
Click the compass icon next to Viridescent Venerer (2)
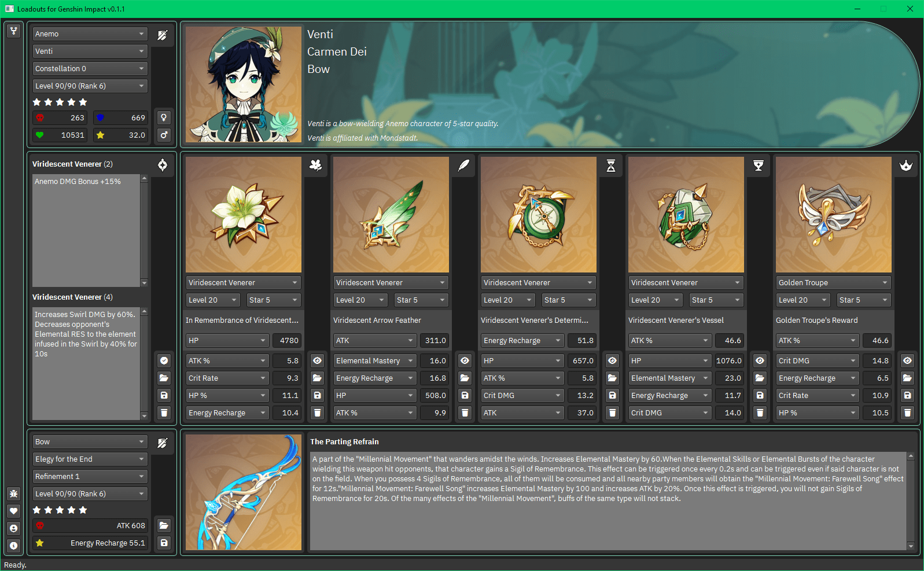[x=163, y=165]
